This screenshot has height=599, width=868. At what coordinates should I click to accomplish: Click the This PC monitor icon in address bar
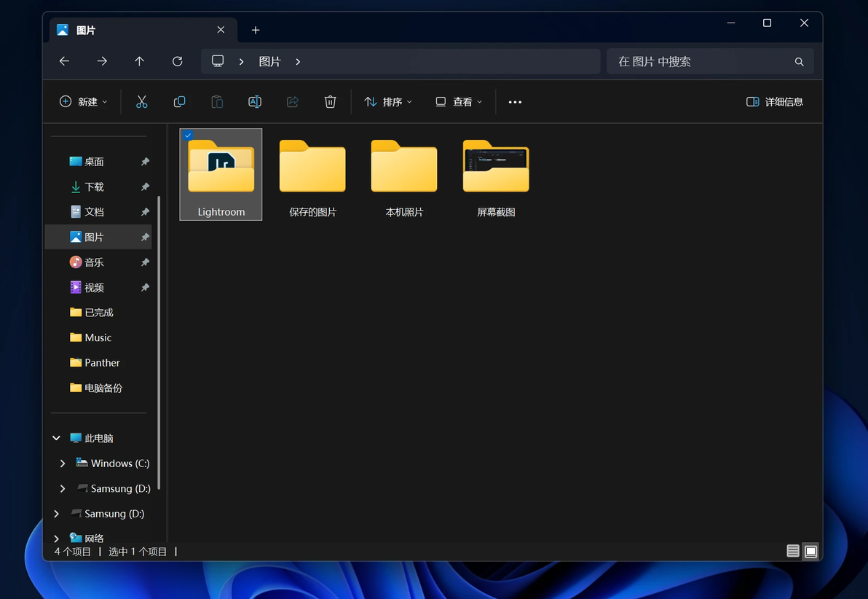point(218,61)
